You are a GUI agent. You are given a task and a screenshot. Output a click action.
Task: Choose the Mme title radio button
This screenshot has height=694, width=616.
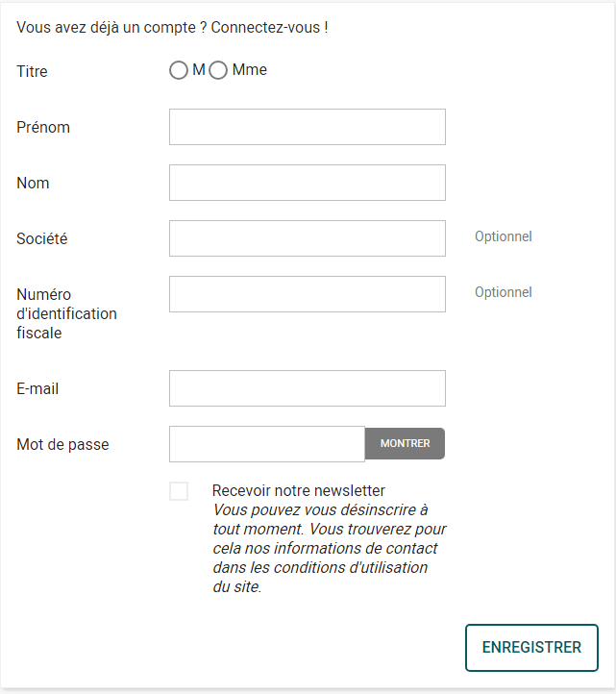[x=218, y=71]
